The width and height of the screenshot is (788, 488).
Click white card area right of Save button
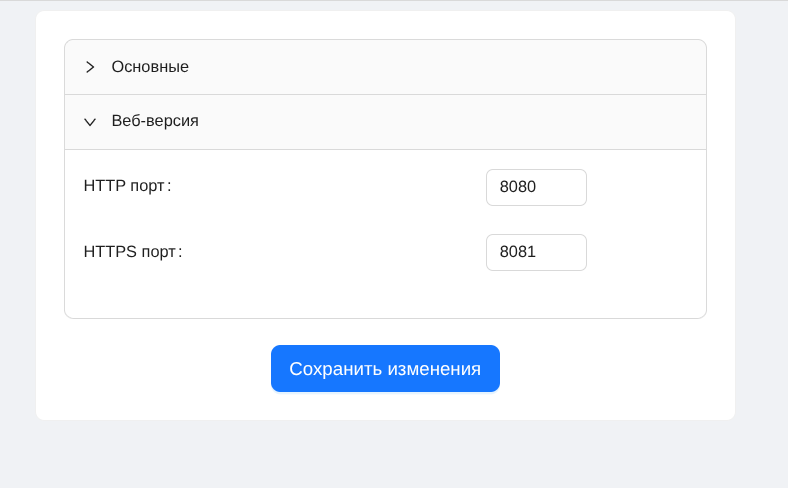tap(620, 369)
